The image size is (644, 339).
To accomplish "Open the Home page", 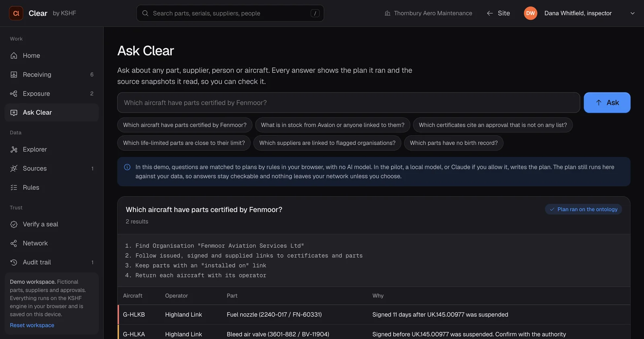I will pyautogui.click(x=52, y=56).
